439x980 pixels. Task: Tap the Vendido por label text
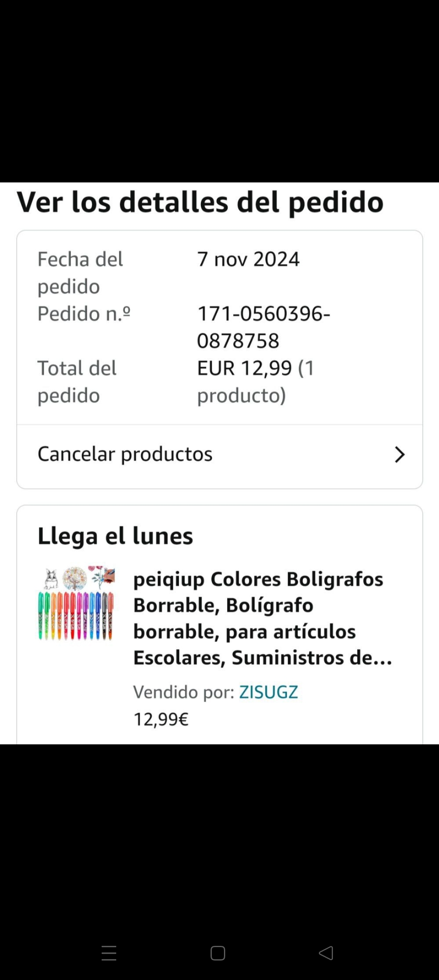[x=184, y=692]
